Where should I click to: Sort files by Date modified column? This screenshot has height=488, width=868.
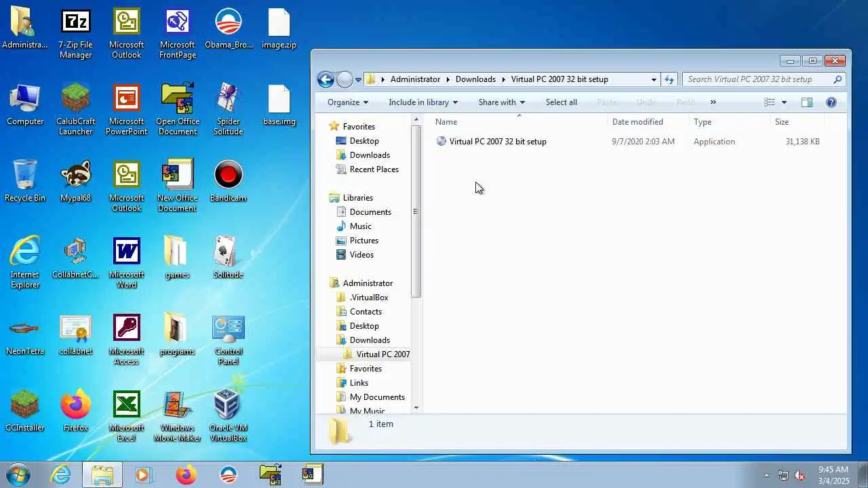(x=649, y=122)
